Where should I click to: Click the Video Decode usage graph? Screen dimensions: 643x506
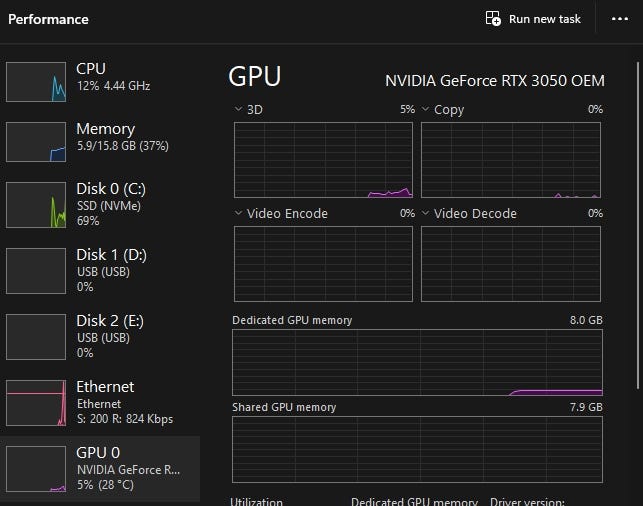point(511,264)
